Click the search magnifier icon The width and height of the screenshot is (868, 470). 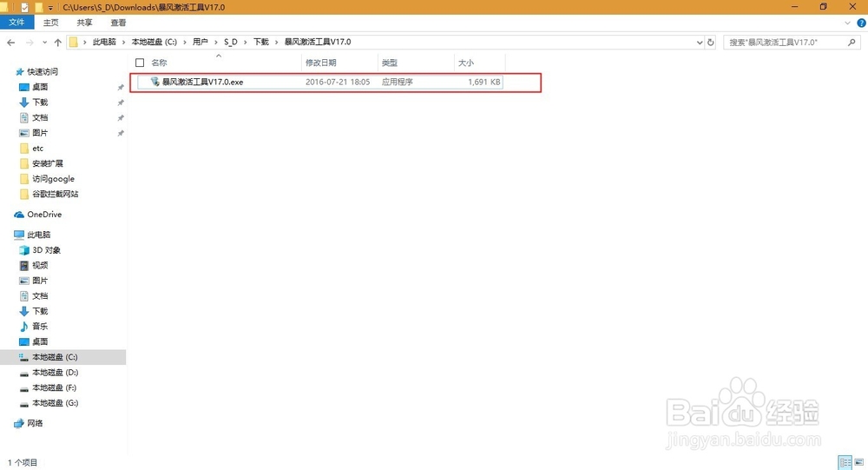tap(852, 42)
